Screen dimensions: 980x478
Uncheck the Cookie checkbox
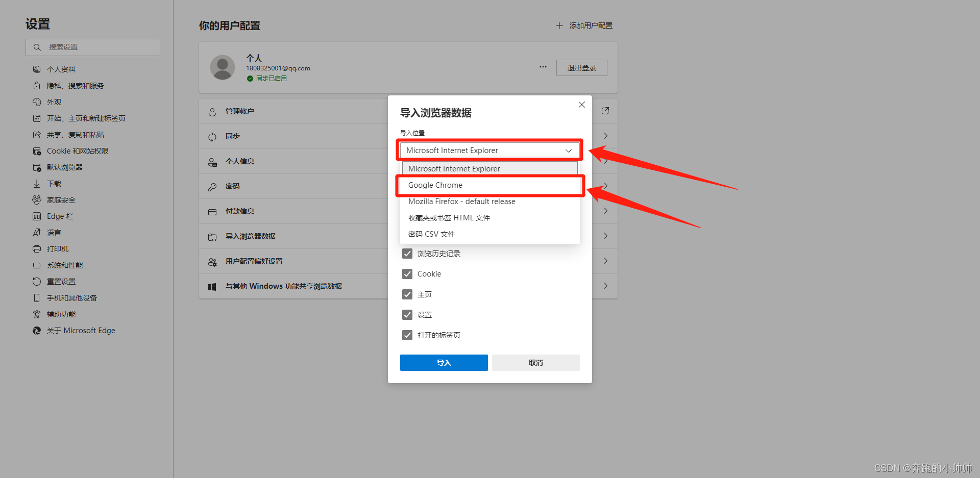(407, 274)
